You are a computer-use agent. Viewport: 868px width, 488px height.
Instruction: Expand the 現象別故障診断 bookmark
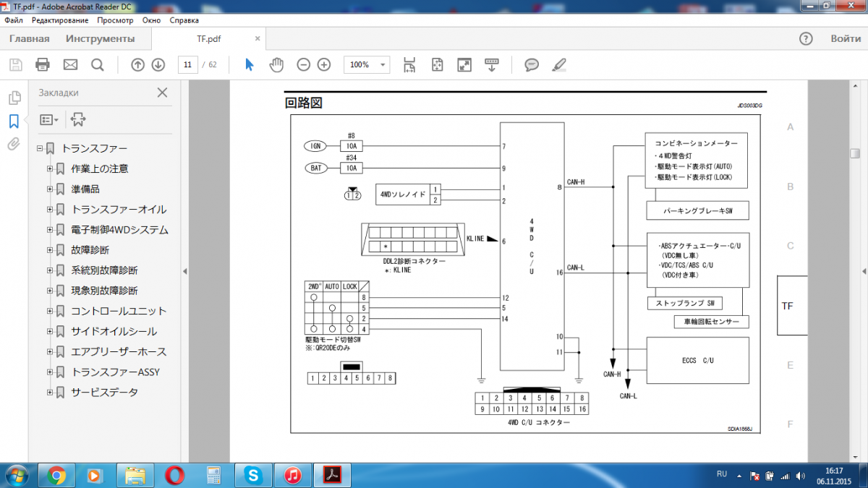click(x=51, y=291)
